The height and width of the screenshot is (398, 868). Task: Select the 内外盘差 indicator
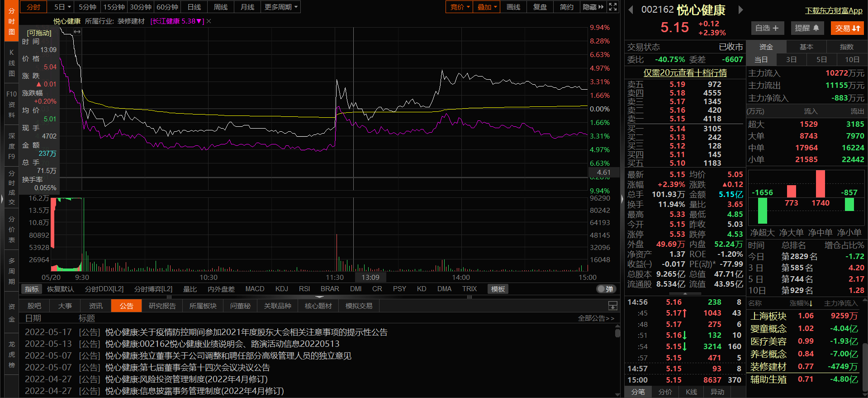click(221, 289)
